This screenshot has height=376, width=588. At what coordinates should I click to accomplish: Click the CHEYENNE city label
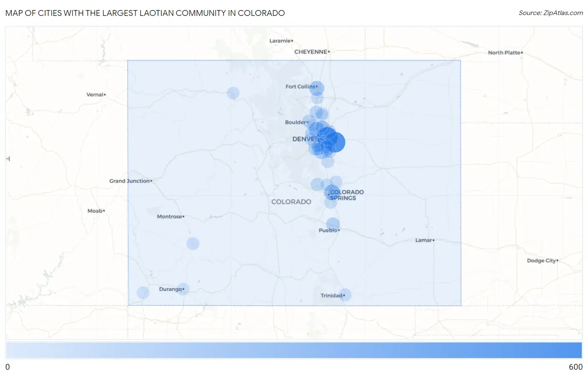[x=311, y=52]
